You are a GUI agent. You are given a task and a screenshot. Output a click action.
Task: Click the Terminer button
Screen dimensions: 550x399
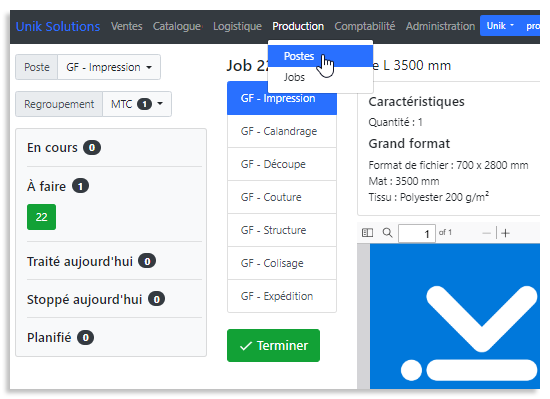[273, 345]
